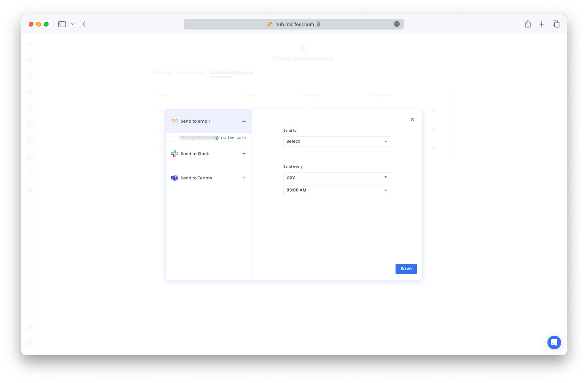Select the marfeel.com email entry
This screenshot has height=383, width=588.
click(x=212, y=137)
